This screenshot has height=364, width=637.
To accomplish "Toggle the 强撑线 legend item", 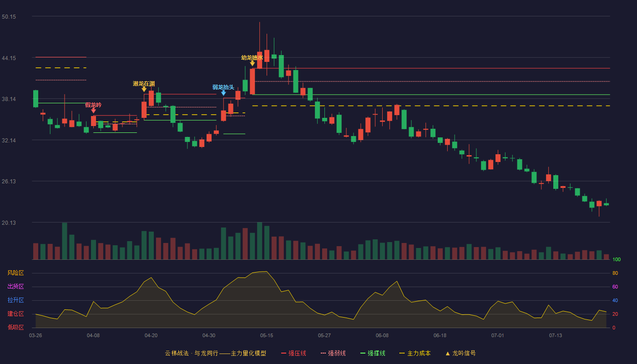I will click(373, 353).
